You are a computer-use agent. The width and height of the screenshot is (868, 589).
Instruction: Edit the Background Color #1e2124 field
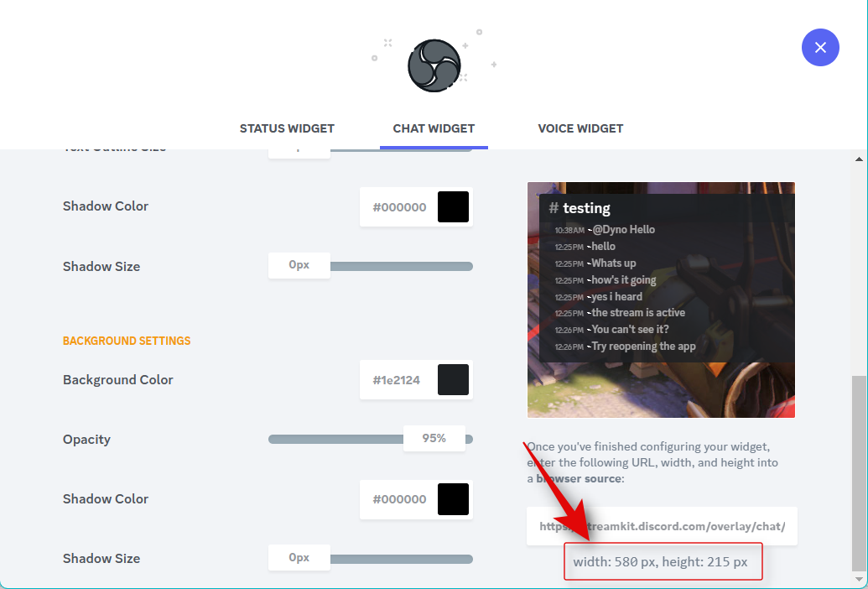398,380
